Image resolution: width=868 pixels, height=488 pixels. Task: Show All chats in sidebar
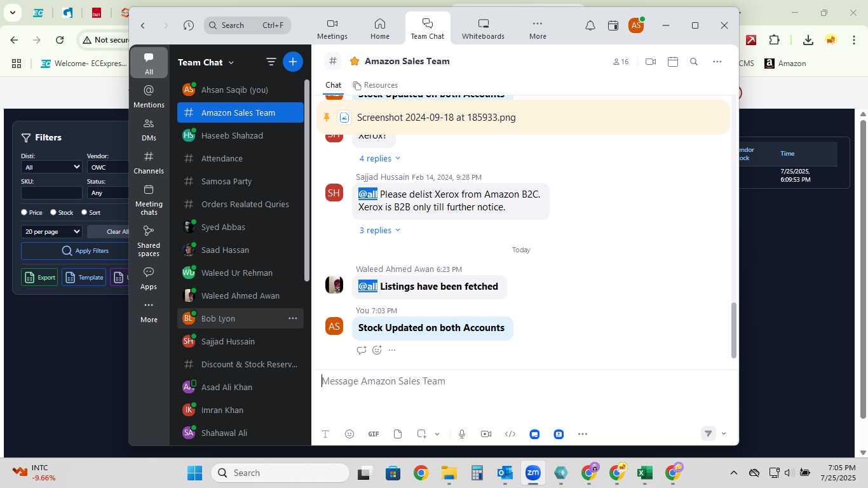coord(149,63)
